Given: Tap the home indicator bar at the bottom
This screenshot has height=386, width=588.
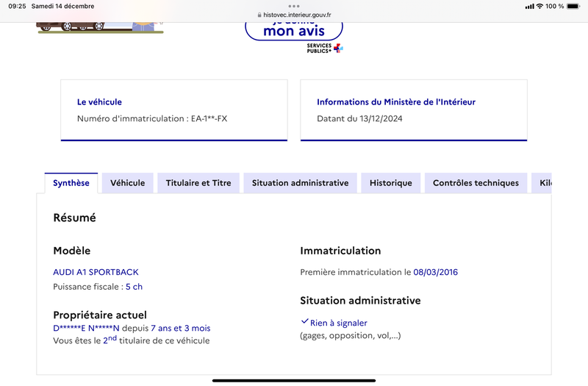Looking at the screenshot, I should click(x=294, y=381).
